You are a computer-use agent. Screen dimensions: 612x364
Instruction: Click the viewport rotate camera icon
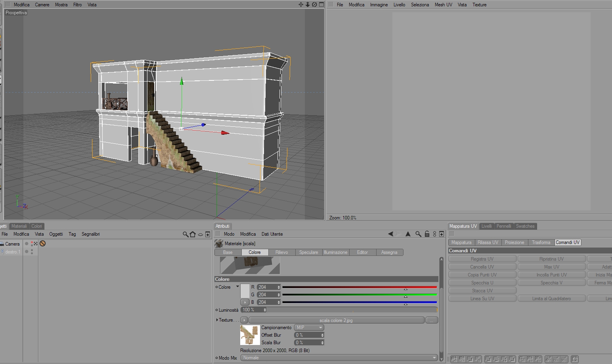click(314, 4)
